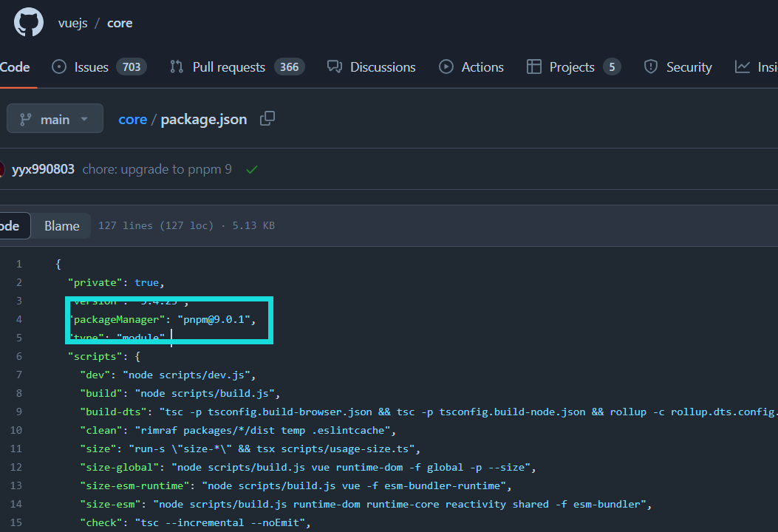Click the Issues count badge 703

pyautogui.click(x=132, y=67)
